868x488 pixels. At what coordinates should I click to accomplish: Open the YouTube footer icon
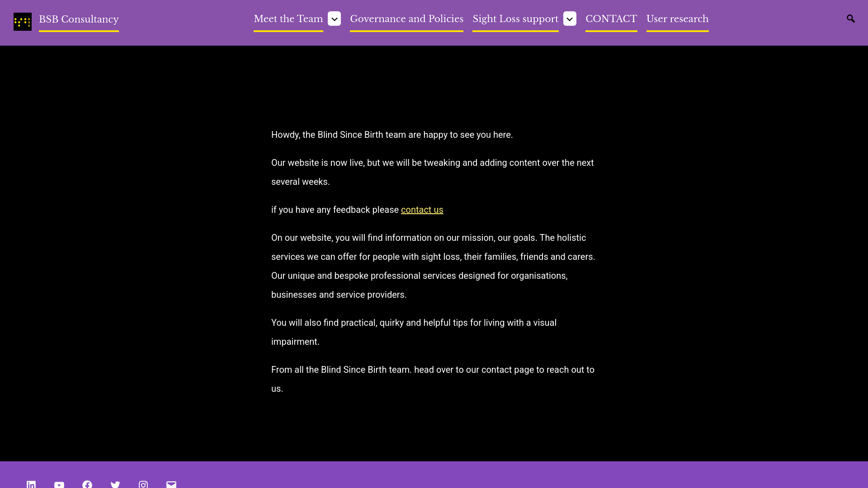pyautogui.click(x=59, y=484)
